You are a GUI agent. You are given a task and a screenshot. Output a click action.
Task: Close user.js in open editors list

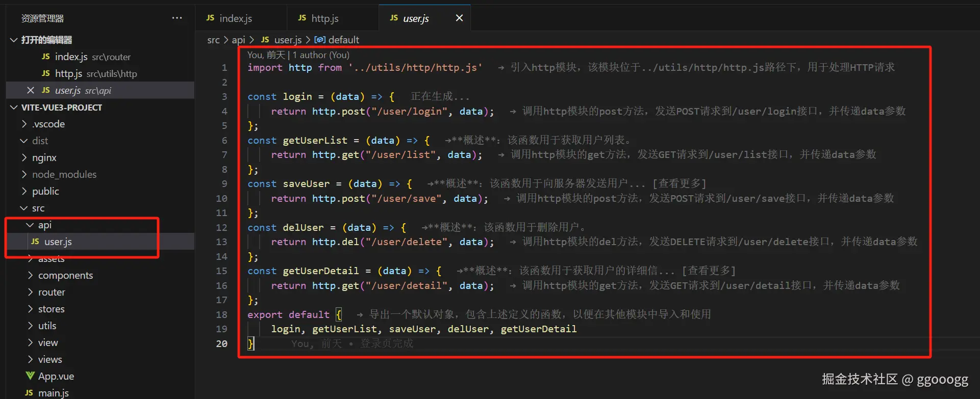point(31,90)
